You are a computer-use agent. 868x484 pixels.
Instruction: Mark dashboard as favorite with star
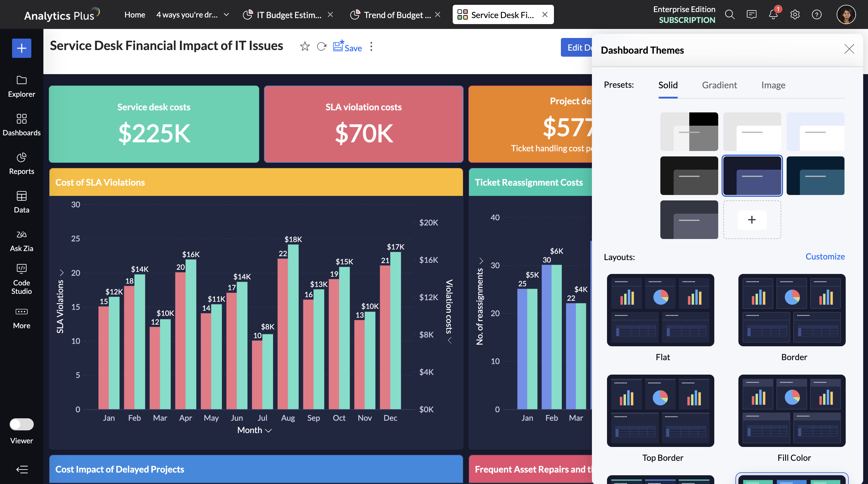[x=305, y=46]
